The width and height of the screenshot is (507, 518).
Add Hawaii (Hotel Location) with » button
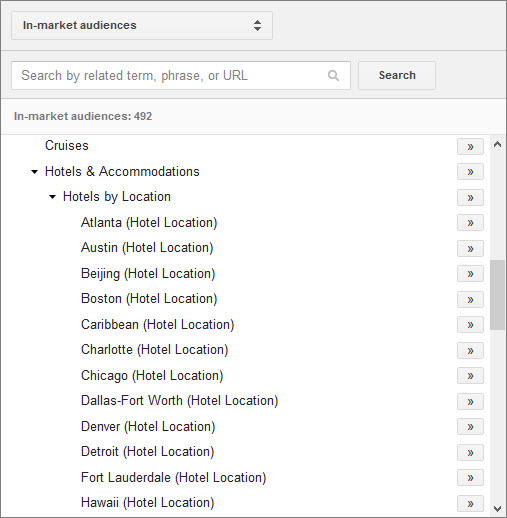pyautogui.click(x=470, y=503)
